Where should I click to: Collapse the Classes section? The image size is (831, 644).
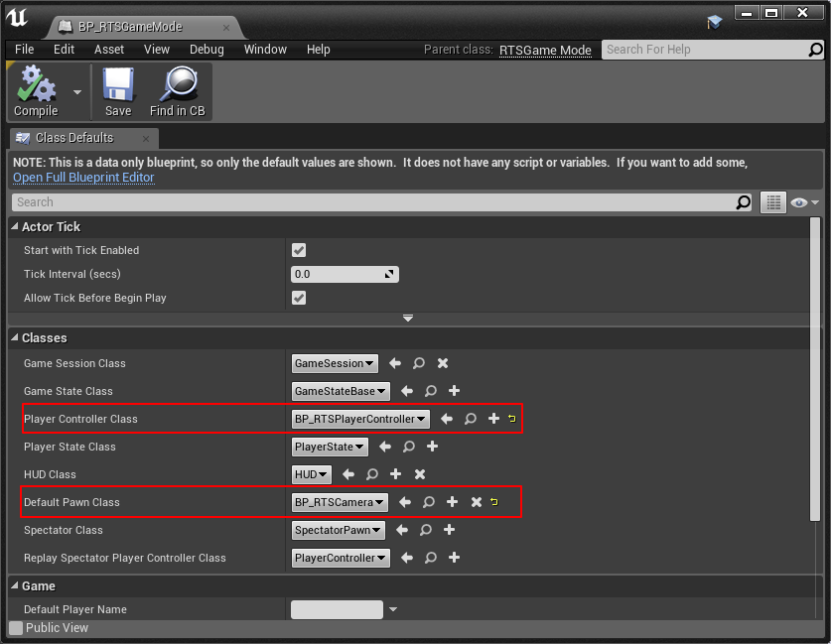click(15, 337)
